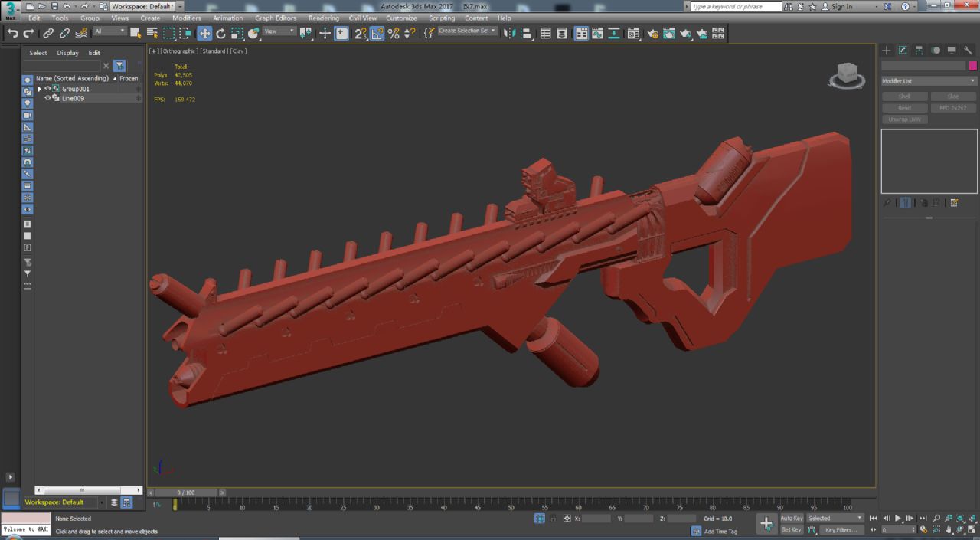Screen dimensions: 980x540
Task: Toggle Keyboard Shortcut Override
Action: [341, 33]
